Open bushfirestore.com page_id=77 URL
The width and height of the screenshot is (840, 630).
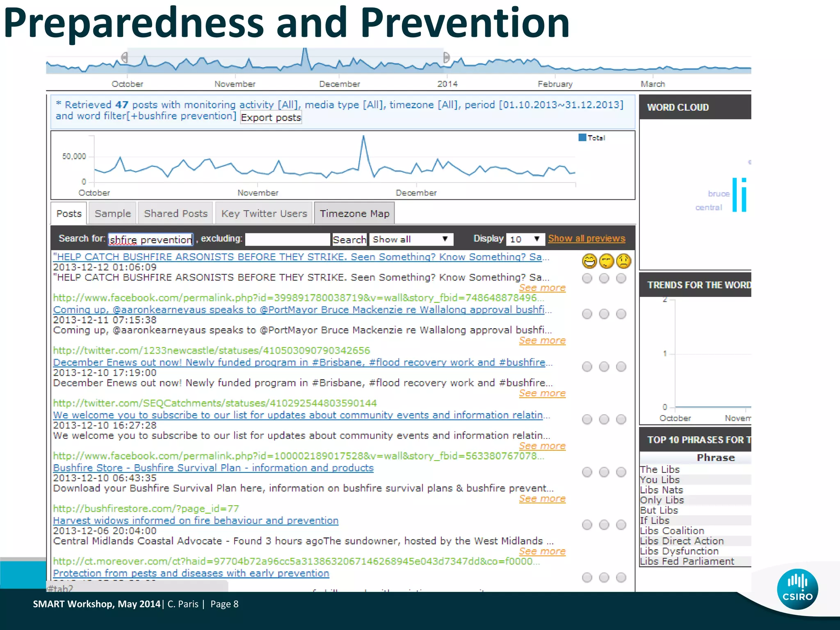tap(146, 509)
